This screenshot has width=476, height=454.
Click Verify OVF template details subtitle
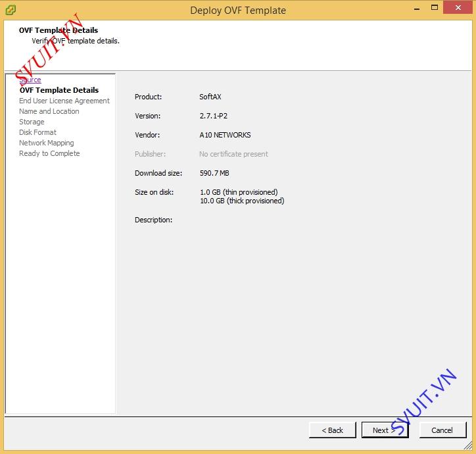(76, 41)
